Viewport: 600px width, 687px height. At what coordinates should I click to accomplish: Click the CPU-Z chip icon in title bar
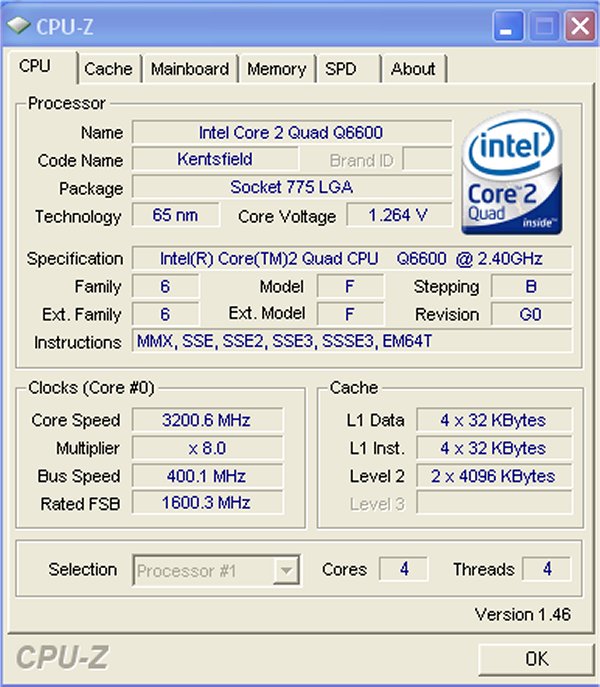pos(19,26)
